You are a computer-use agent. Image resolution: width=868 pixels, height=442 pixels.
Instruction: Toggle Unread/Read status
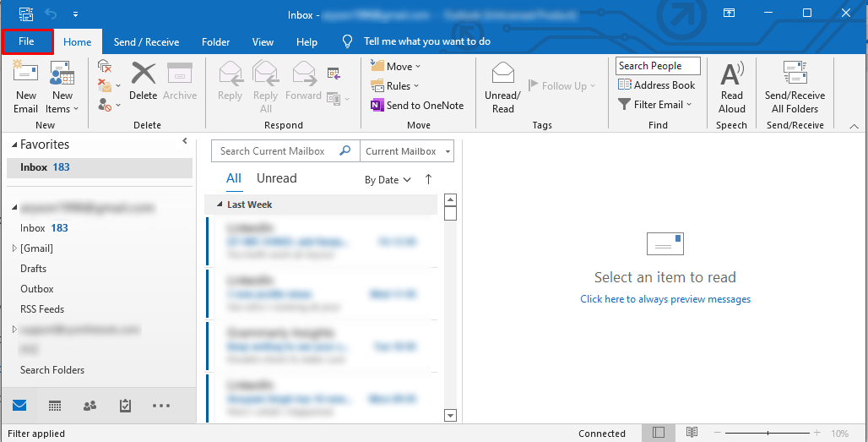[502, 87]
